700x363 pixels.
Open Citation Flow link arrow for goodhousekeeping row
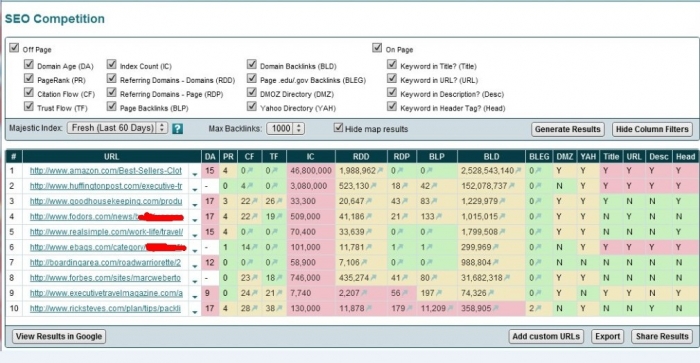(255, 201)
